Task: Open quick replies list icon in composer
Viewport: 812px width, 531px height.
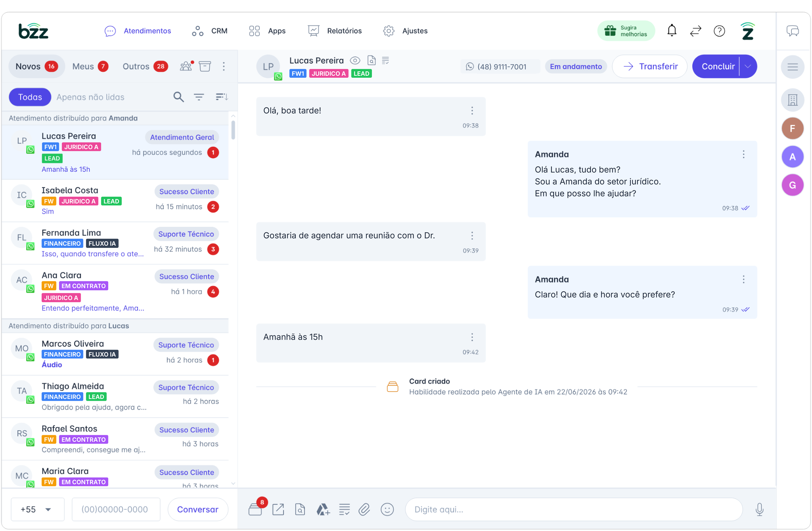Action: [x=344, y=510]
